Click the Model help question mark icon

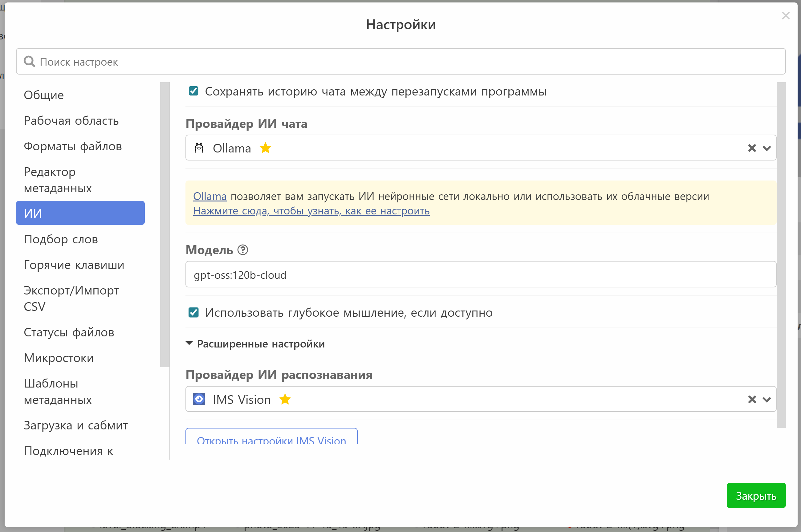pyautogui.click(x=243, y=250)
